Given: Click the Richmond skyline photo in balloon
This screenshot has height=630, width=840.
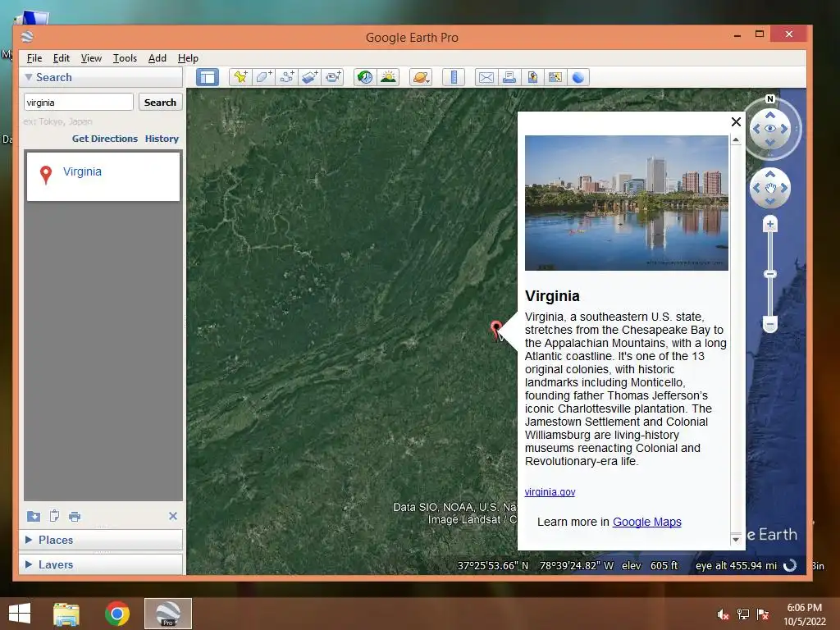Looking at the screenshot, I should pos(626,203).
